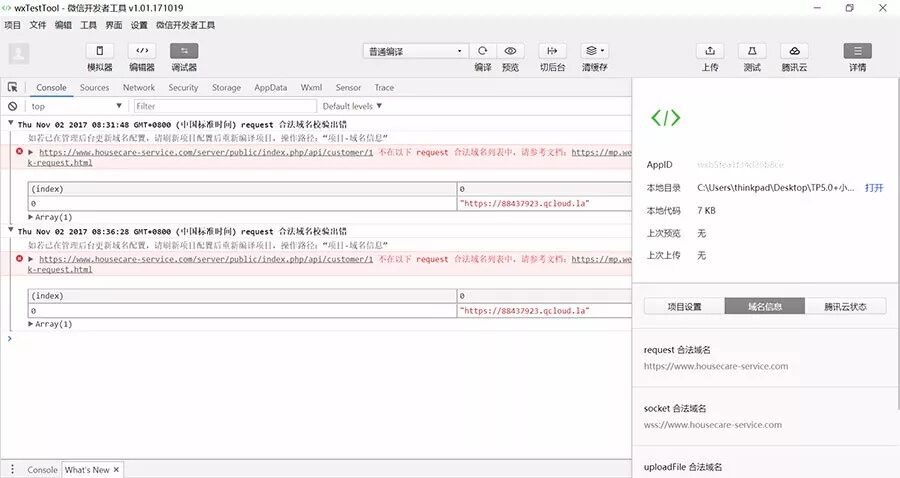Screen dimensions: 900x478
Task: Select the 腾讯云状态 tab in details
Action: 845,306
